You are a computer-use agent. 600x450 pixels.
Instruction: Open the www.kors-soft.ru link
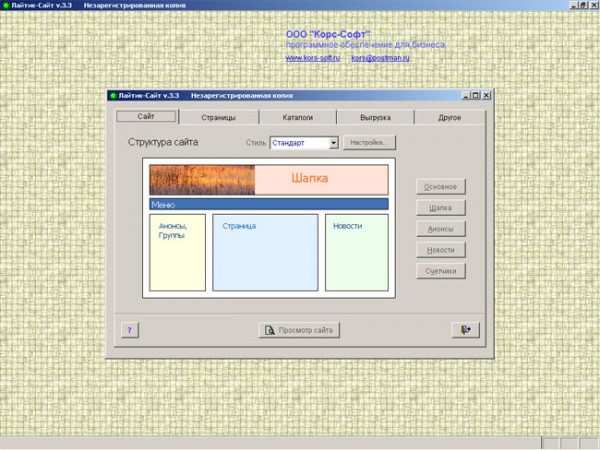(313, 58)
